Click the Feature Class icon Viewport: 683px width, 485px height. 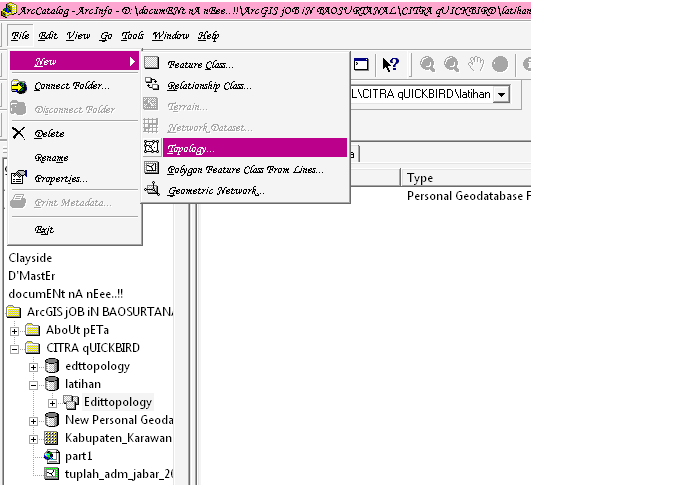[x=151, y=63]
